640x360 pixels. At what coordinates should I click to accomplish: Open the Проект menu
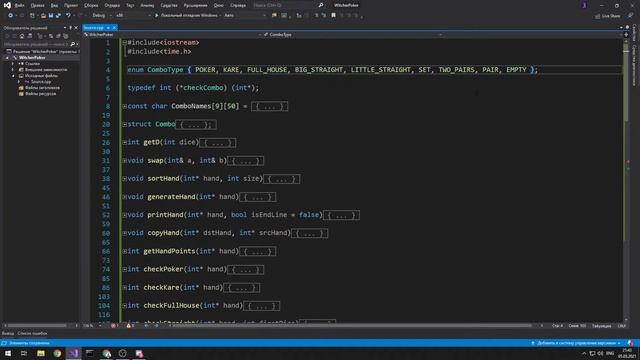click(71, 5)
